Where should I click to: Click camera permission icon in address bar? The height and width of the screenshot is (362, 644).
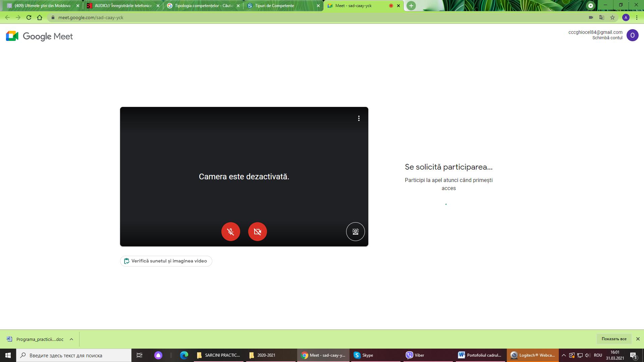pyautogui.click(x=591, y=17)
